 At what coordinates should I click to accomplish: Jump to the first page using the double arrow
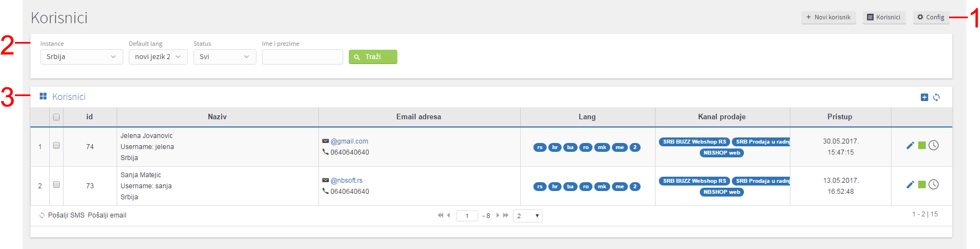click(441, 215)
